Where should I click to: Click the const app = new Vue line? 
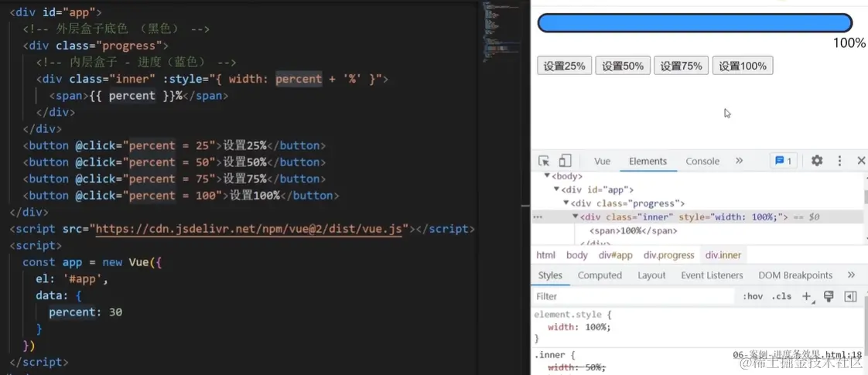tap(92, 262)
